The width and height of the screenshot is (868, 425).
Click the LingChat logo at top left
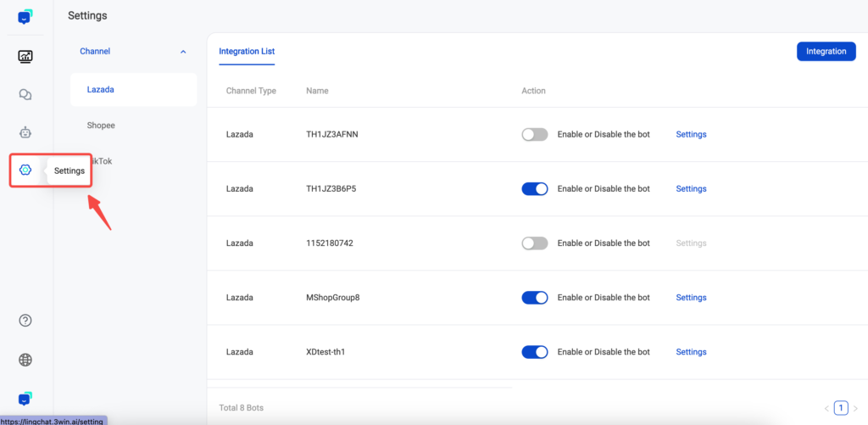[x=25, y=17]
